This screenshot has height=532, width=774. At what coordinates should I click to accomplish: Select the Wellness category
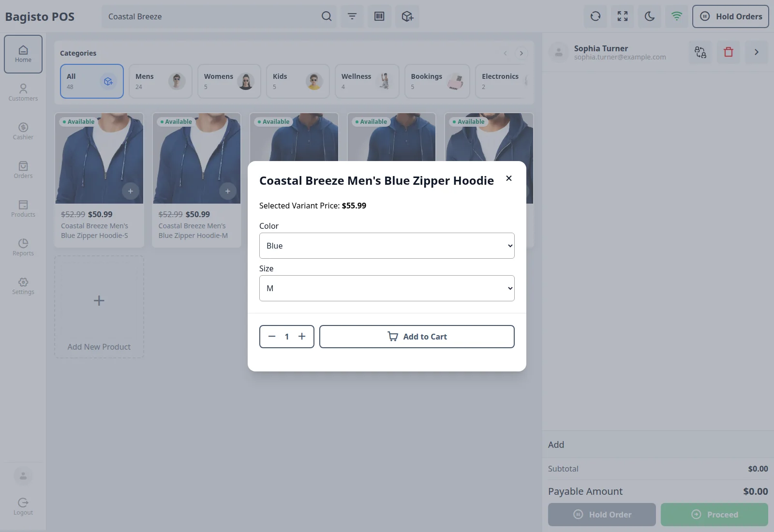point(367,81)
